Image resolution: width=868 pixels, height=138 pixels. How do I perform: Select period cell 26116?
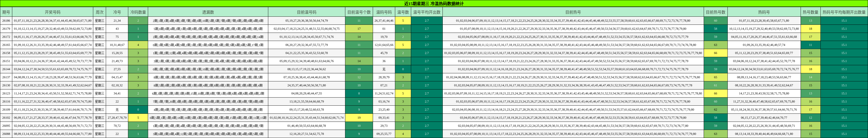click(x=6, y=101)
